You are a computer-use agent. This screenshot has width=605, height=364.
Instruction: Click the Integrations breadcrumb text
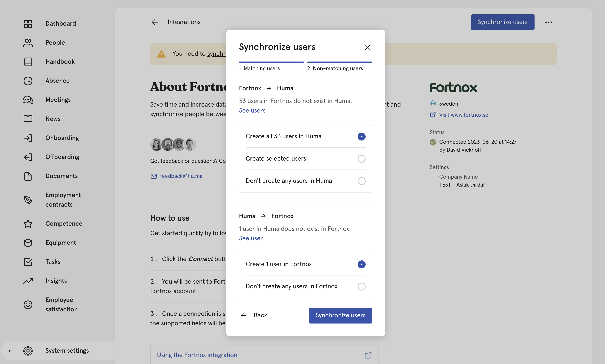pos(184,22)
